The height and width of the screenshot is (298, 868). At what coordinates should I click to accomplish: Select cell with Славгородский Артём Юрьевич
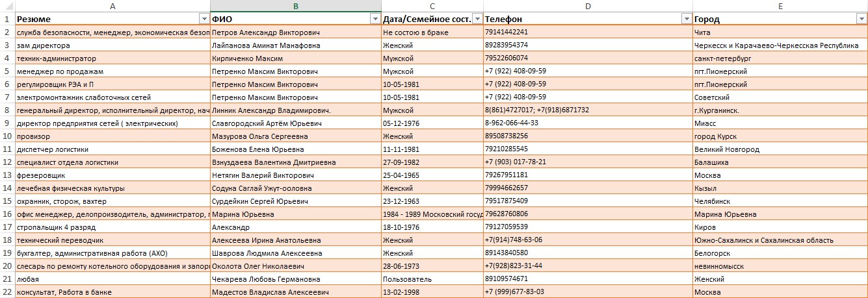296,123
